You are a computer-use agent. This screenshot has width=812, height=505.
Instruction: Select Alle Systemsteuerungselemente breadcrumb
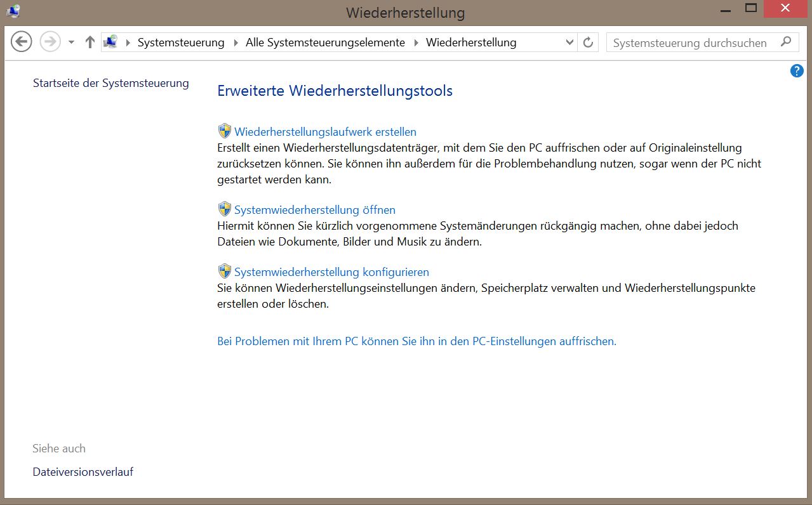pos(325,43)
